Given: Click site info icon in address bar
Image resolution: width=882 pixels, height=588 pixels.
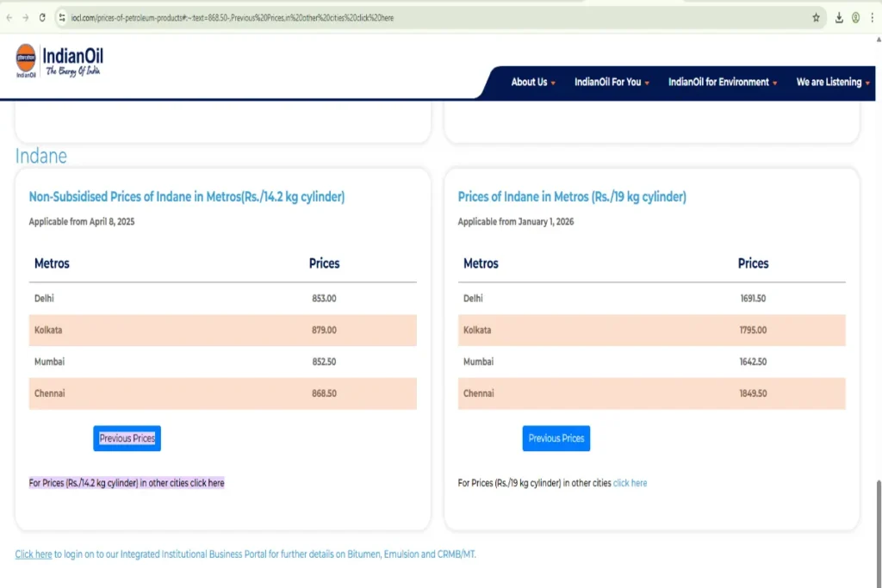Looking at the screenshot, I should coord(62,17).
